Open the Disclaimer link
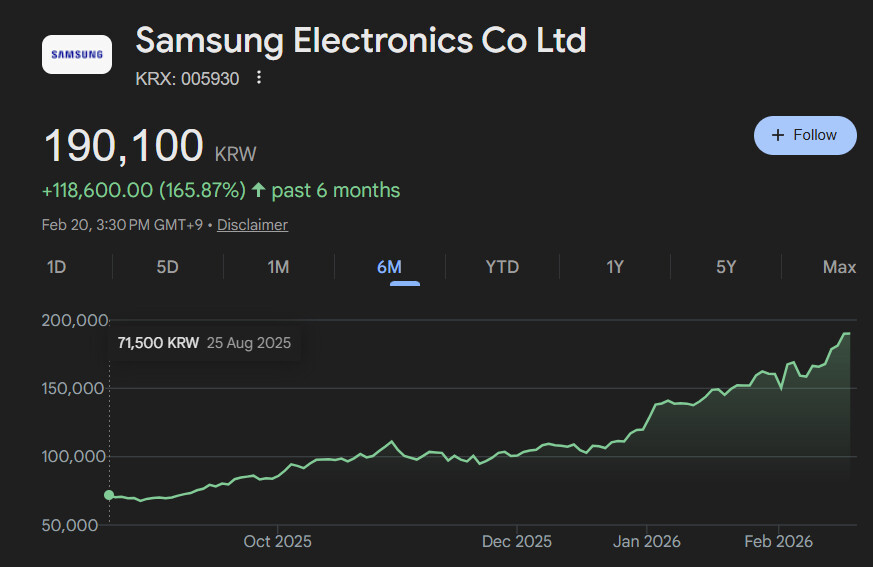This screenshot has width=873, height=567. [252, 225]
